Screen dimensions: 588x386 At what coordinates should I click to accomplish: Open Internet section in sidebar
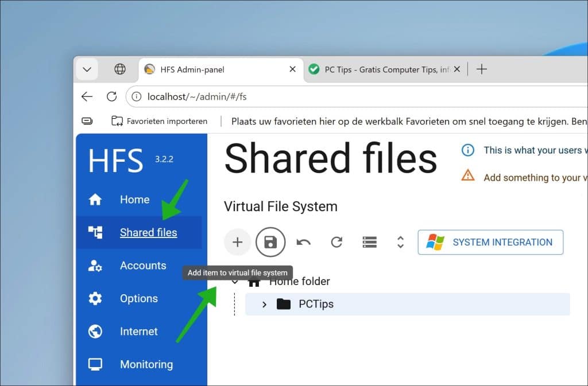click(139, 332)
